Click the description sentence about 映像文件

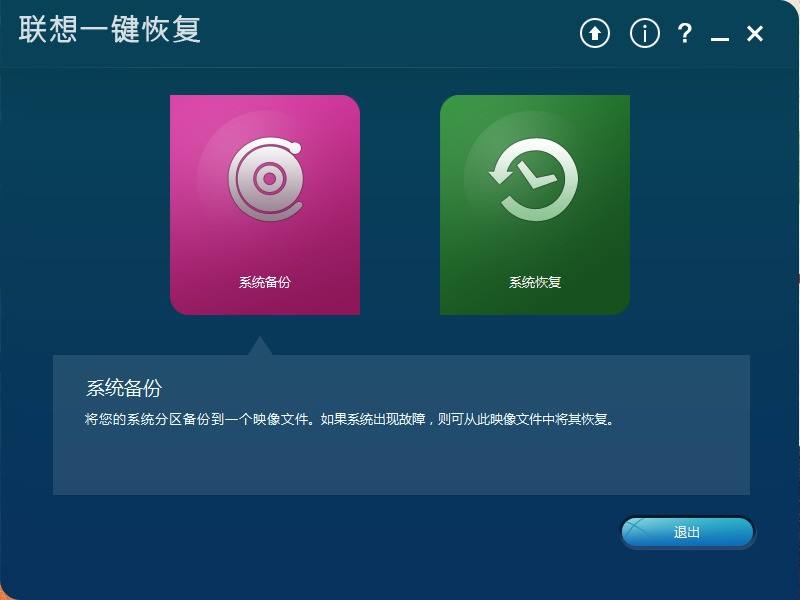tap(349, 419)
